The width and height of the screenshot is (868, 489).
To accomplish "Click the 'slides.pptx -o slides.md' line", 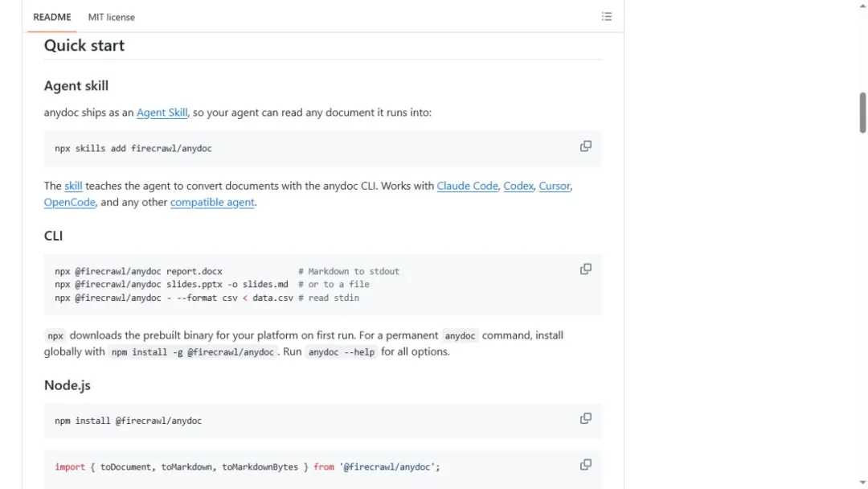I will pyautogui.click(x=172, y=285).
